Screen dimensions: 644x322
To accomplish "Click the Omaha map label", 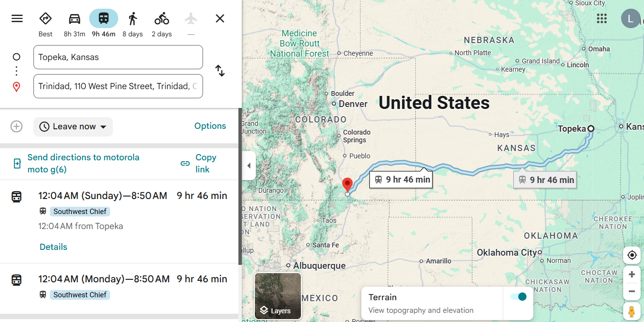I will (599, 49).
